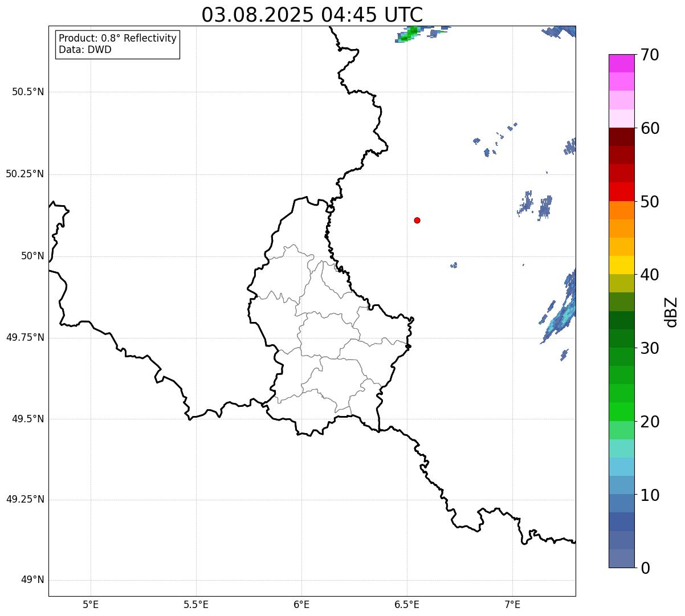Click the 'Data: DWD' text
The width and height of the screenshot is (685, 616).
click(85, 50)
